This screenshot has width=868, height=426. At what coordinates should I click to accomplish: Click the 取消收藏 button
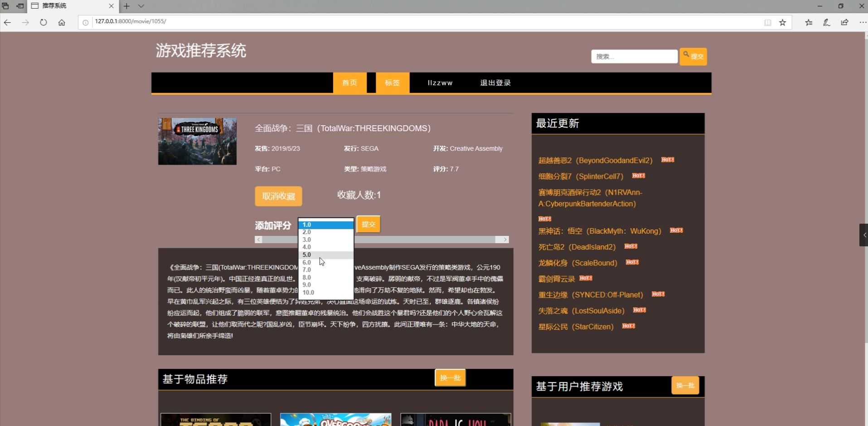click(278, 196)
